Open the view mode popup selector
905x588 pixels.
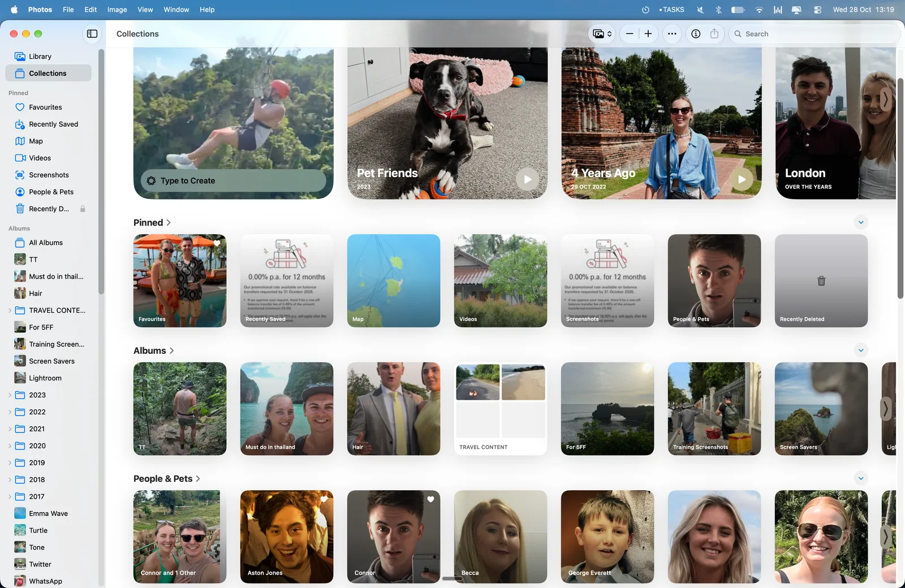(x=602, y=34)
